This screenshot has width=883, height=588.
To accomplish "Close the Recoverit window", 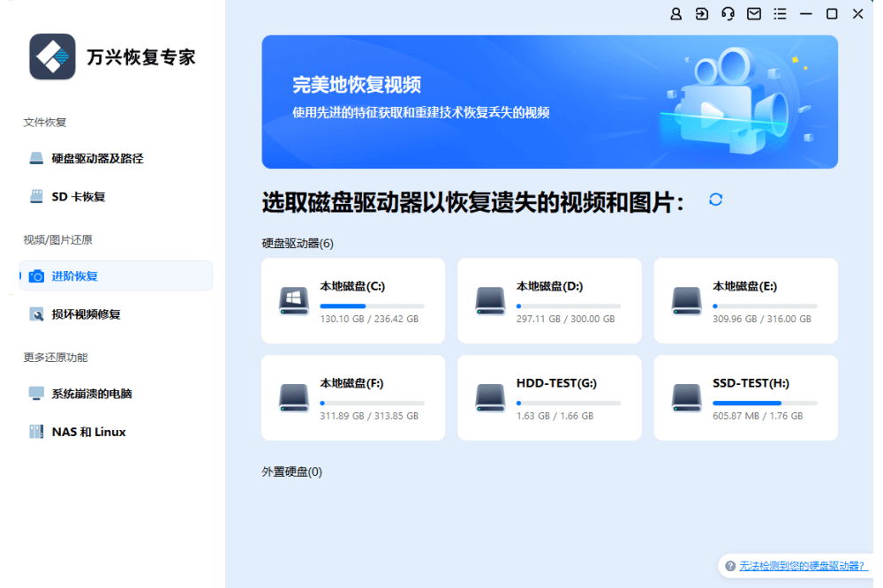I will tap(857, 14).
